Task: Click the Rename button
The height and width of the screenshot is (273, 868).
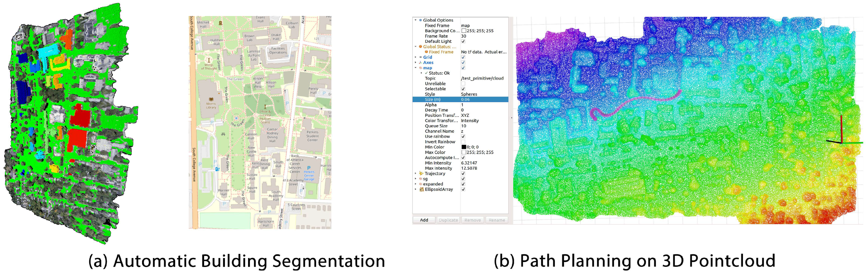Action: pos(497,220)
